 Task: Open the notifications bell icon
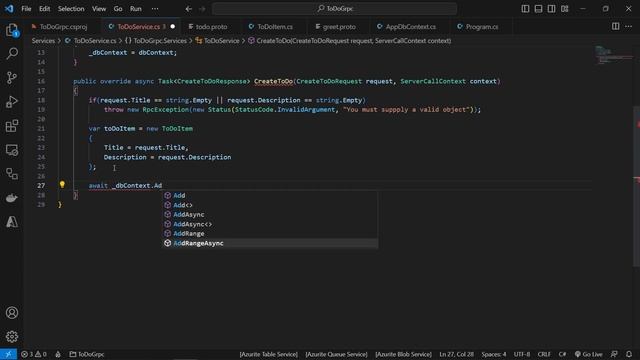tap(629, 354)
